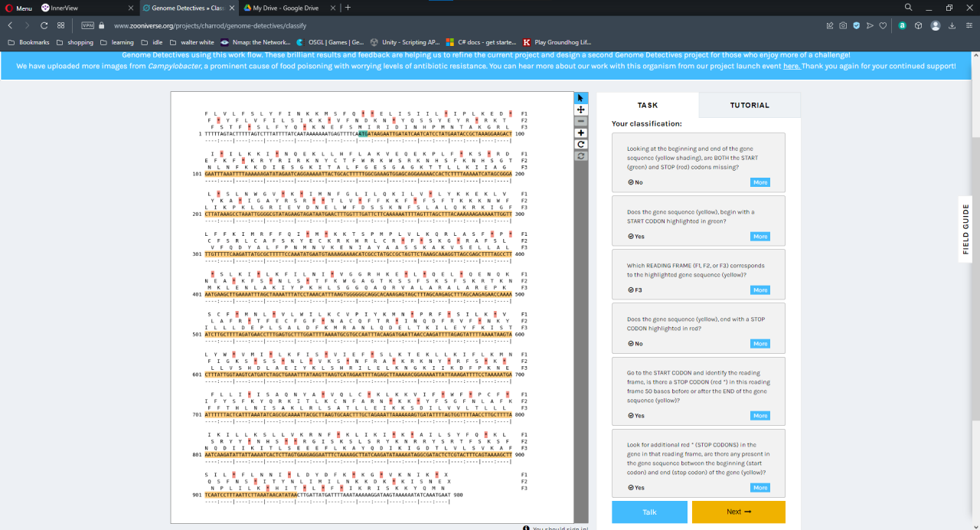This screenshot has width=980, height=530.
Task: Switch to the TASK panel tab
Action: pyautogui.click(x=648, y=105)
